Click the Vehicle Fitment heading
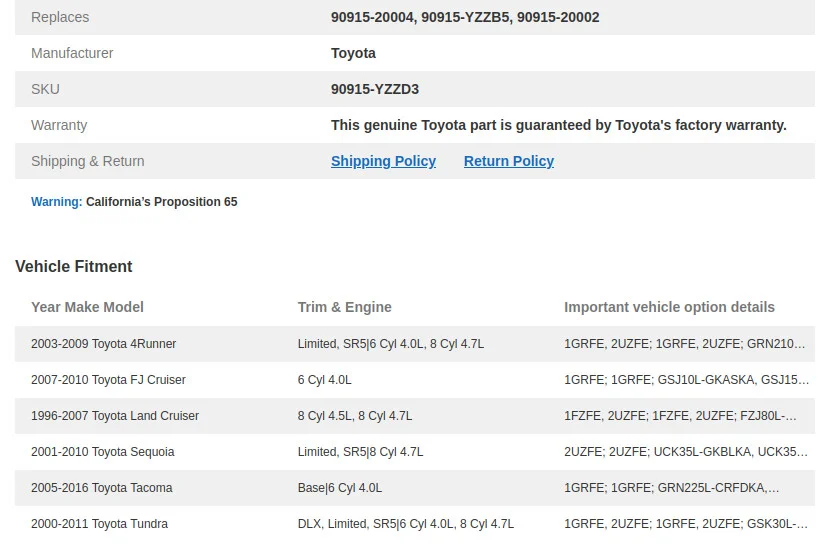 [74, 266]
